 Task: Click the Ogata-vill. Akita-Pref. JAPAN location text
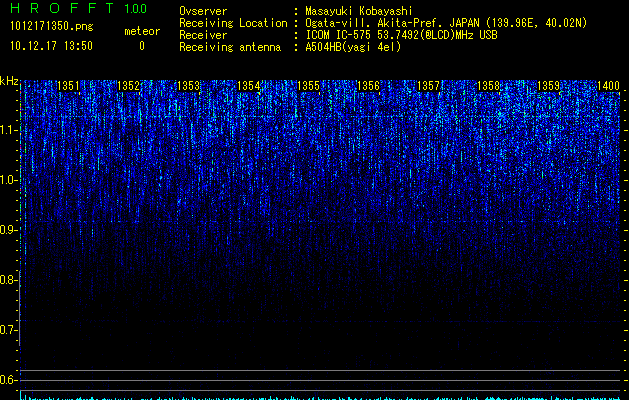[x=446, y=23]
